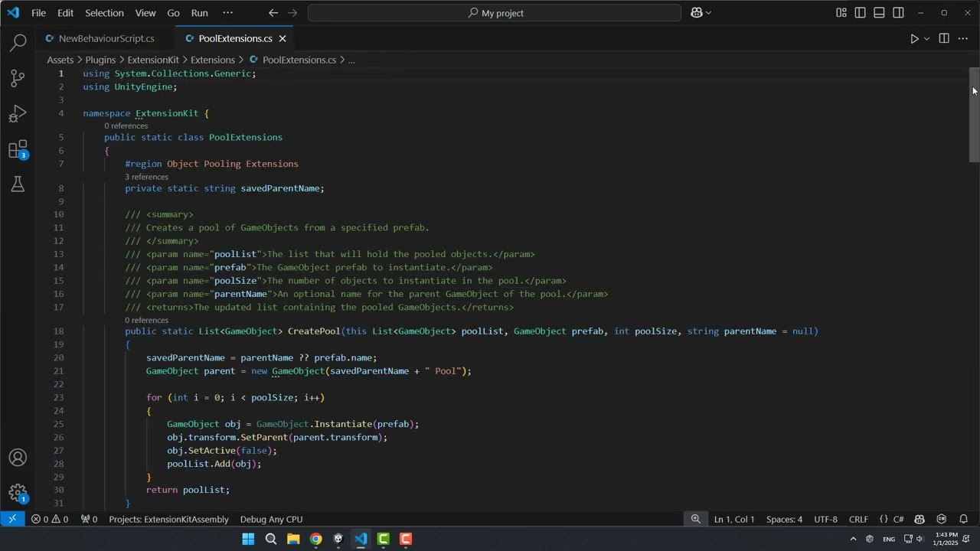Open the Selection menu
Screen dimensions: 980x551
[x=104, y=13]
